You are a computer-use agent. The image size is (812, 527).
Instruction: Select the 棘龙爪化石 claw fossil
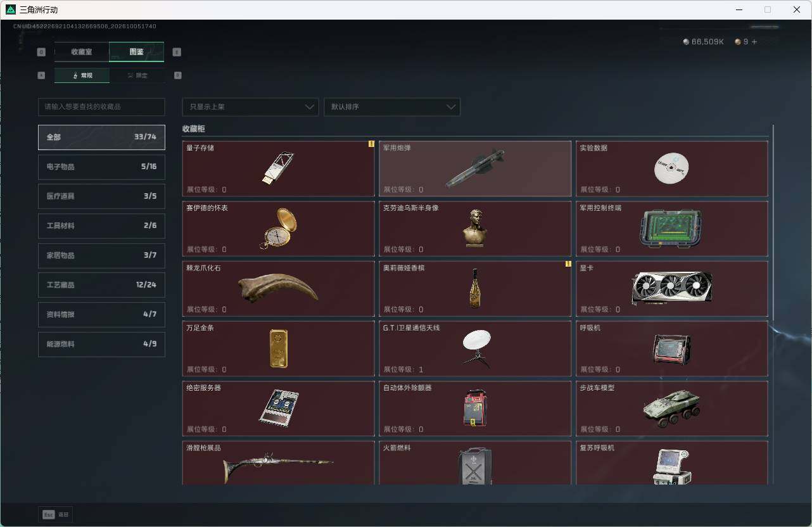tap(278, 289)
